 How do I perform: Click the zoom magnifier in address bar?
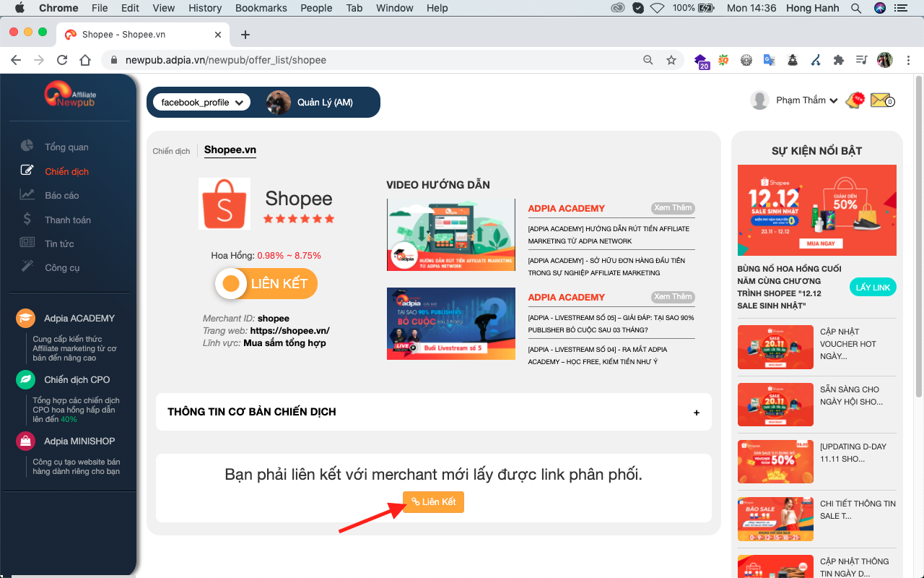(648, 60)
